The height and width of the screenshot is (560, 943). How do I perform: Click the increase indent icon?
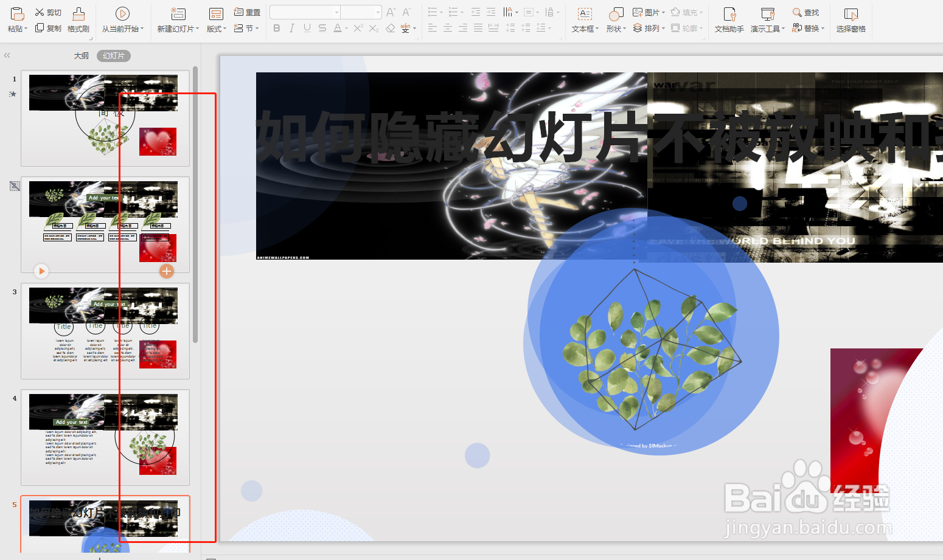[x=491, y=12]
